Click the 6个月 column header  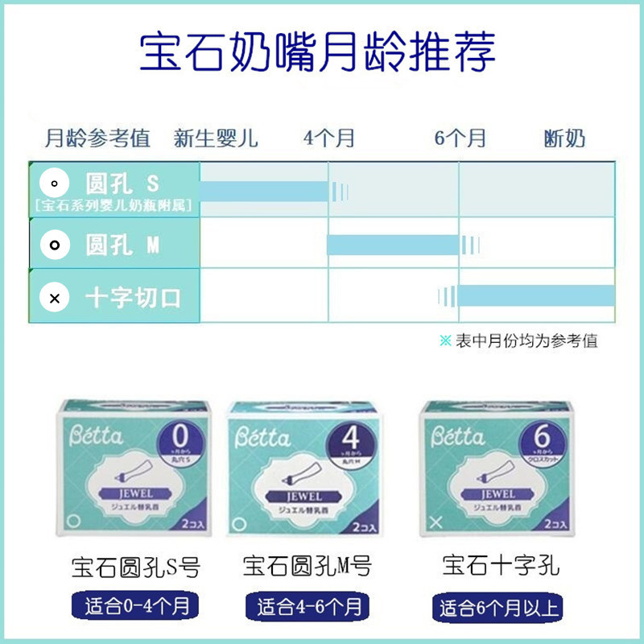(x=460, y=138)
